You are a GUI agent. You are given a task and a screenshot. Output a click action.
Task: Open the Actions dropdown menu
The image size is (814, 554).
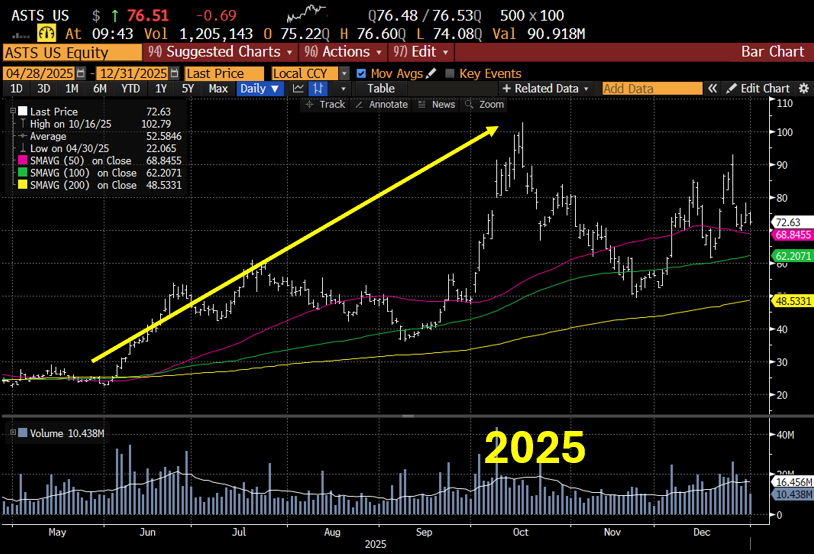(x=343, y=52)
